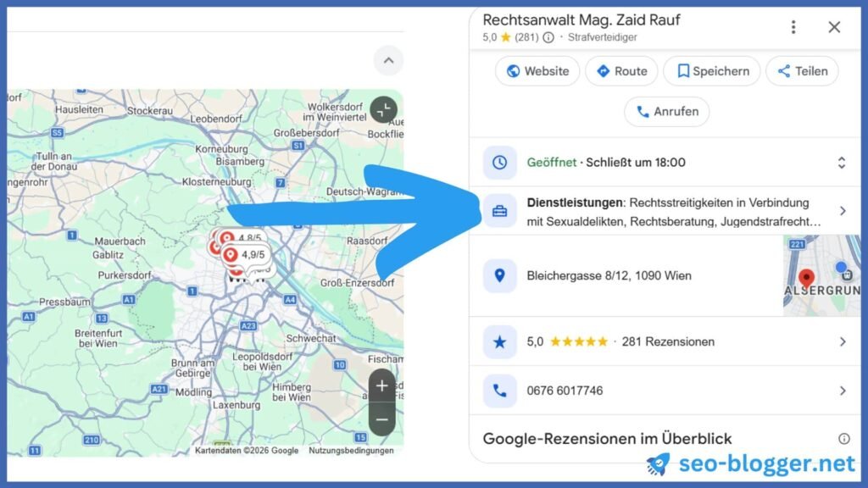Click the Korneuburg map label
The width and height of the screenshot is (868, 488).
221,149
